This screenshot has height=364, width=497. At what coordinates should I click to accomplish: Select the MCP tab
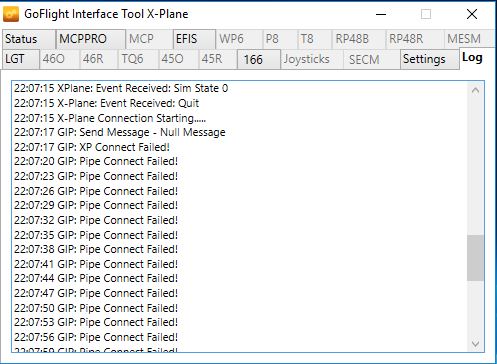click(x=149, y=39)
